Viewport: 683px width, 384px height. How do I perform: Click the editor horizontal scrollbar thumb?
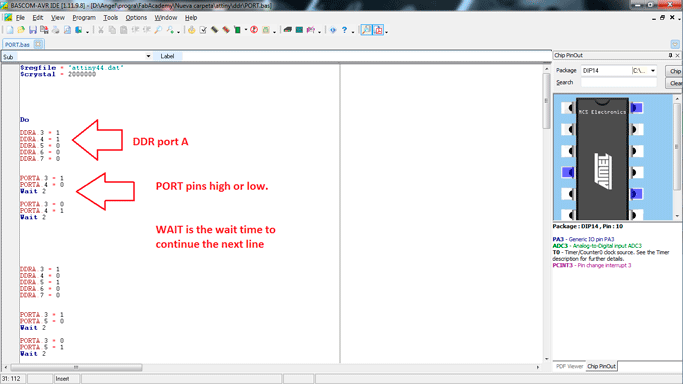click(x=76, y=367)
